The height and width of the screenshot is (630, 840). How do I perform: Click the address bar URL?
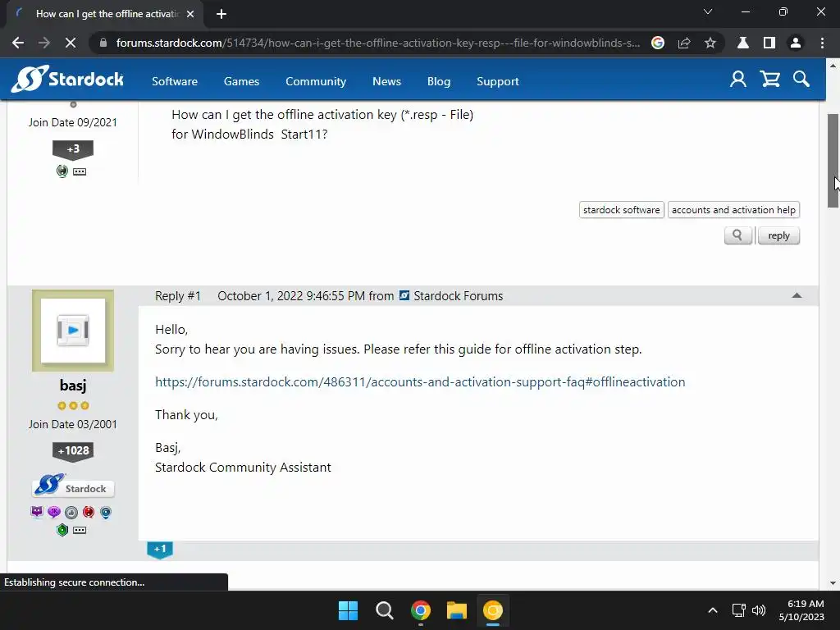(x=377, y=43)
